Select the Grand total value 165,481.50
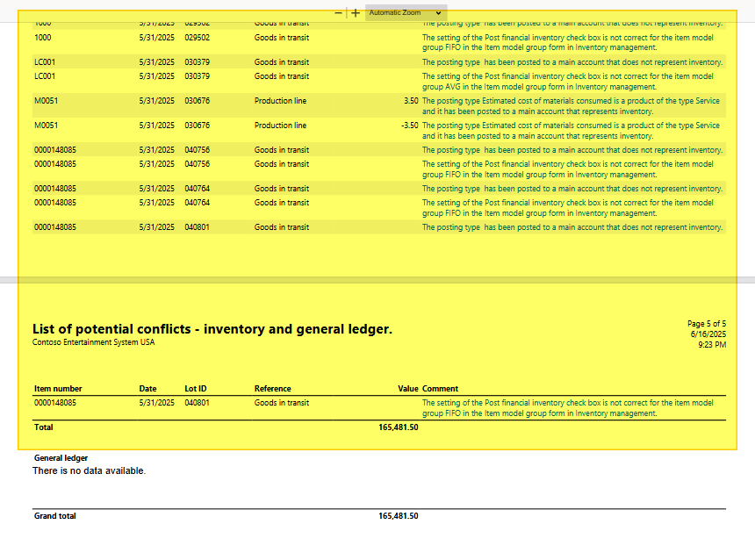The height and width of the screenshot is (560, 755). [398, 516]
